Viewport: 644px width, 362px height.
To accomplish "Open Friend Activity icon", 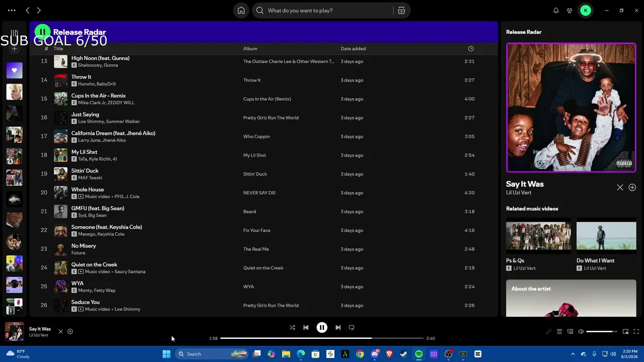I will point(570,11).
